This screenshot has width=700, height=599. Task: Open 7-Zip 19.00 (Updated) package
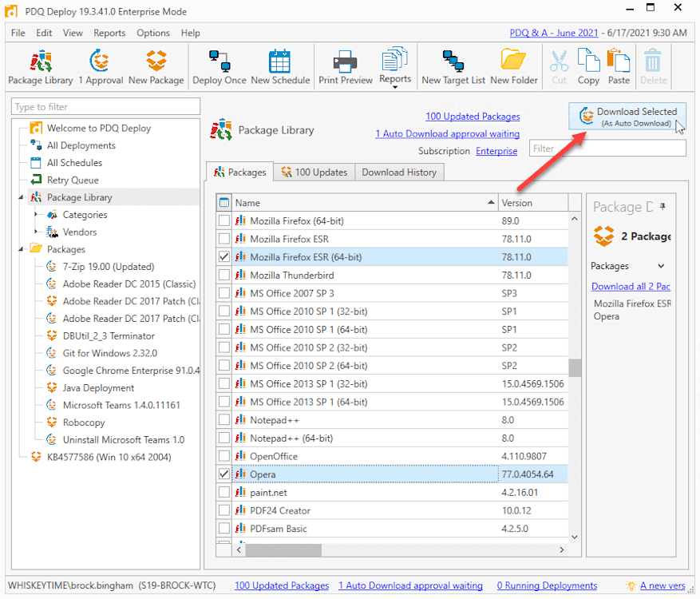coord(108,267)
